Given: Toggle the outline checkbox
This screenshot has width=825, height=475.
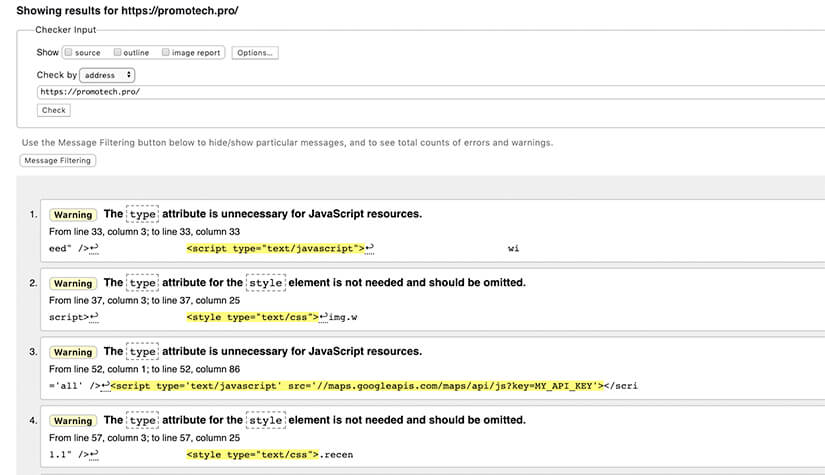Looking at the screenshot, I should click(x=117, y=53).
